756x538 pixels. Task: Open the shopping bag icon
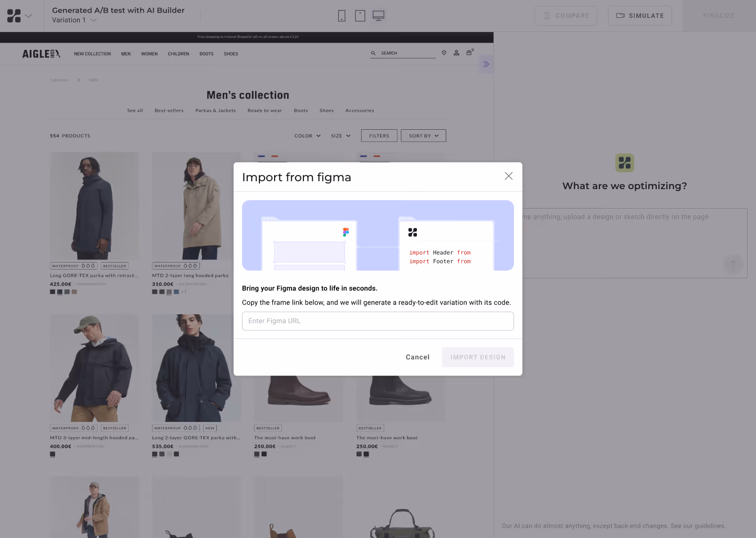click(x=469, y=53)
